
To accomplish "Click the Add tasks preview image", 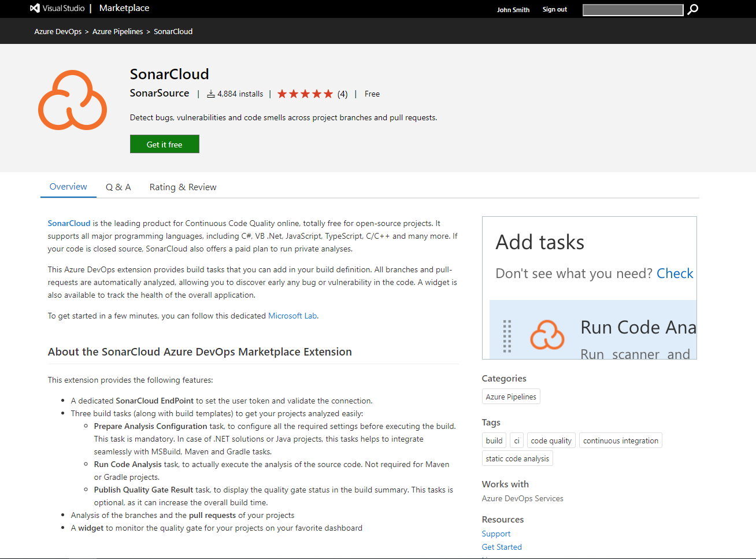I will [x=590, y=288].
